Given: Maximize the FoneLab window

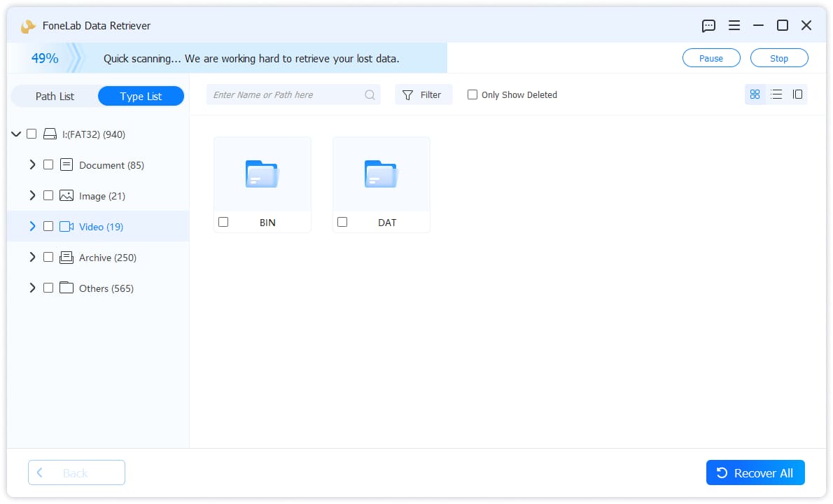Looking at the screenshot, I should pyautogui.click(x=783, y=25).
